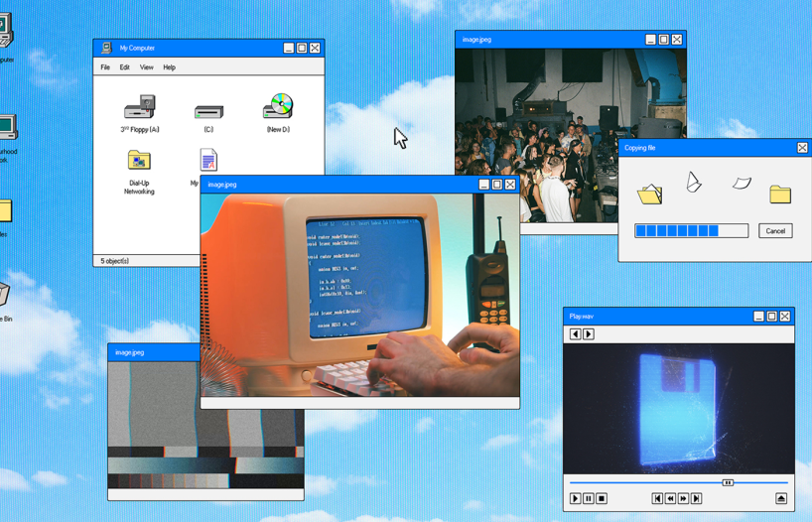The height and width of the screenshot is (522, 812).
Task: Open the document icon in My Computer
Action: tap(208, 160)
